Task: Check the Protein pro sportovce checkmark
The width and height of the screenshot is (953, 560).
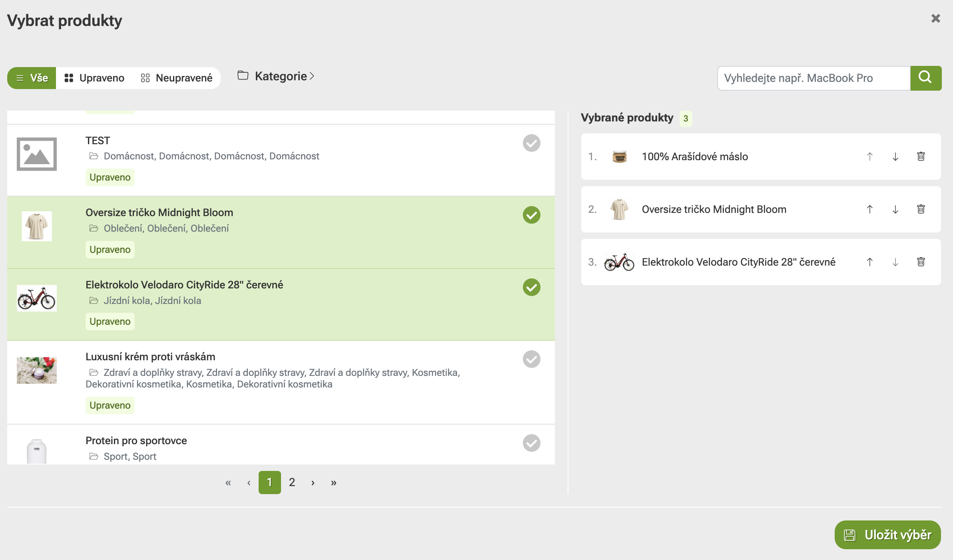Action: [531, 443]
